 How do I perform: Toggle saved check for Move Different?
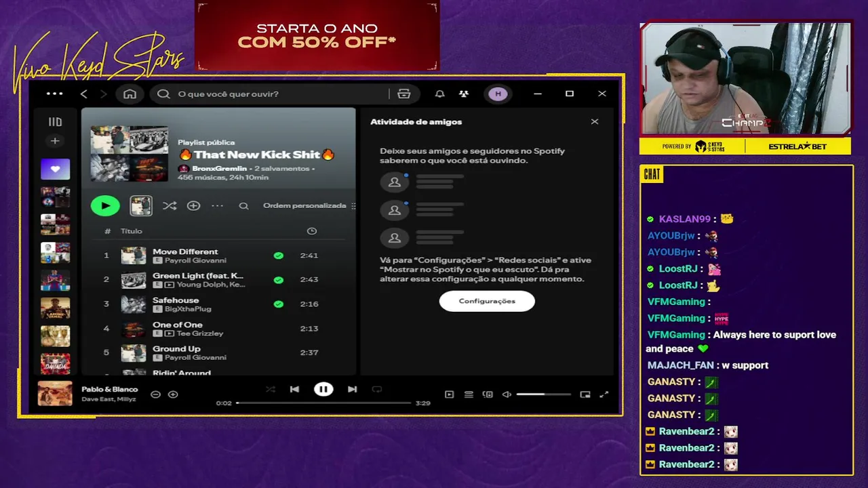[278, 256]
